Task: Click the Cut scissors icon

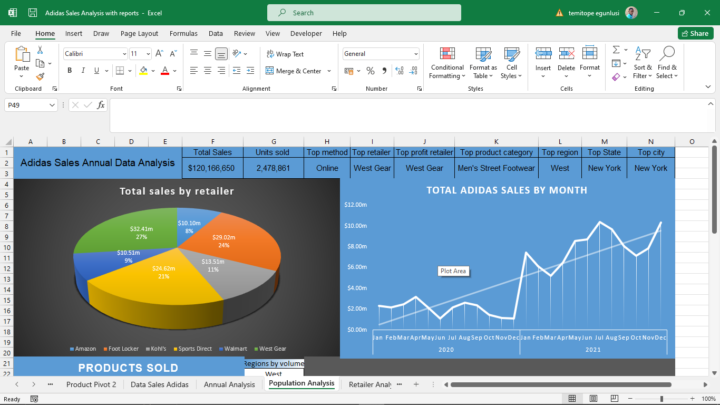Action: [41, 51]
